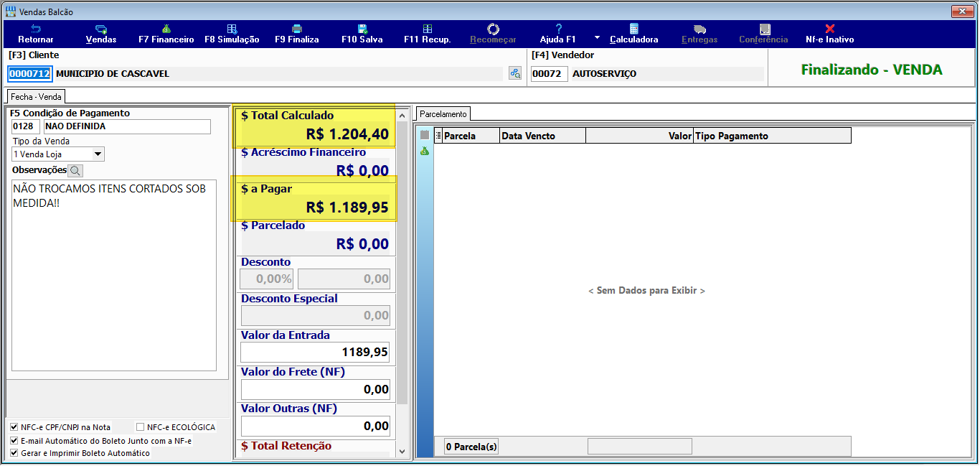Click the Valor column header
This screenshot has width=980, height=466.
click(640, 136)
